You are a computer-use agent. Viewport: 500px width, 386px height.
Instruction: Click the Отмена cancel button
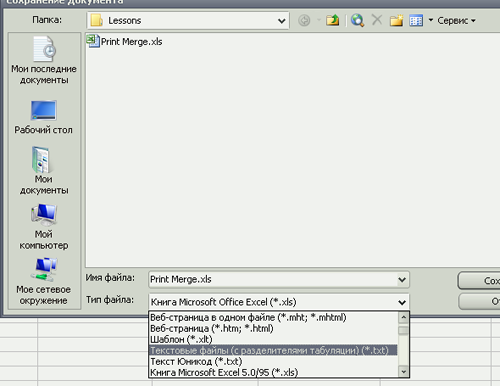point(479,302)
